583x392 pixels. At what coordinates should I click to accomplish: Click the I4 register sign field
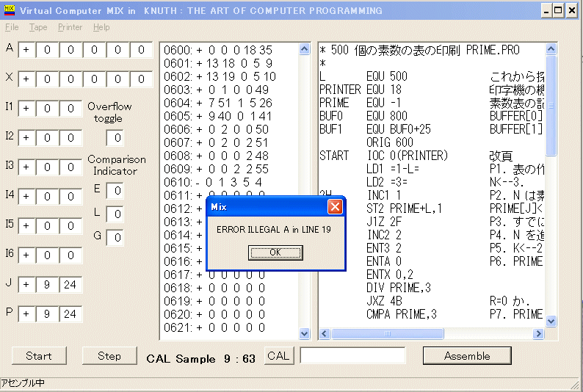pyautogui.click(x=26, y=197)
